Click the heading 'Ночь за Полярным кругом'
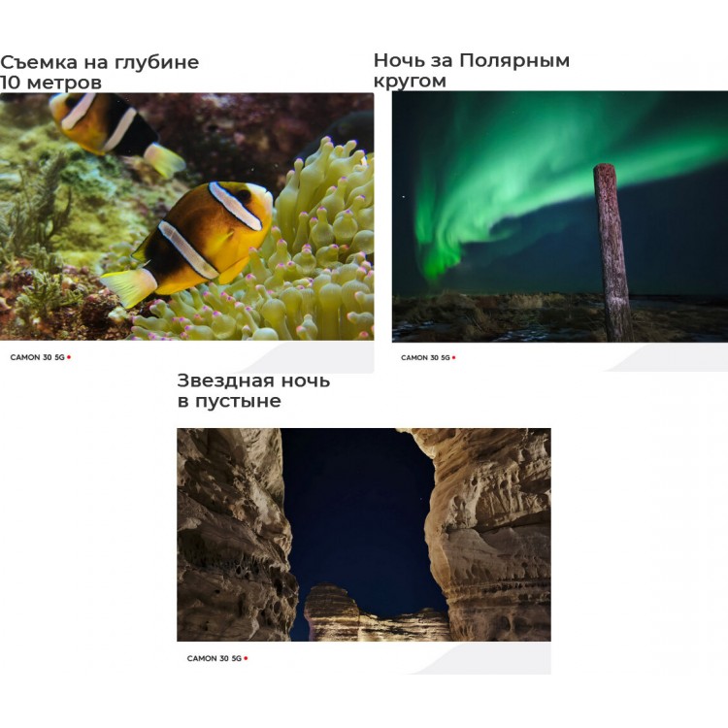This screenshot has height=728, width=728. (x=472, y=70)
